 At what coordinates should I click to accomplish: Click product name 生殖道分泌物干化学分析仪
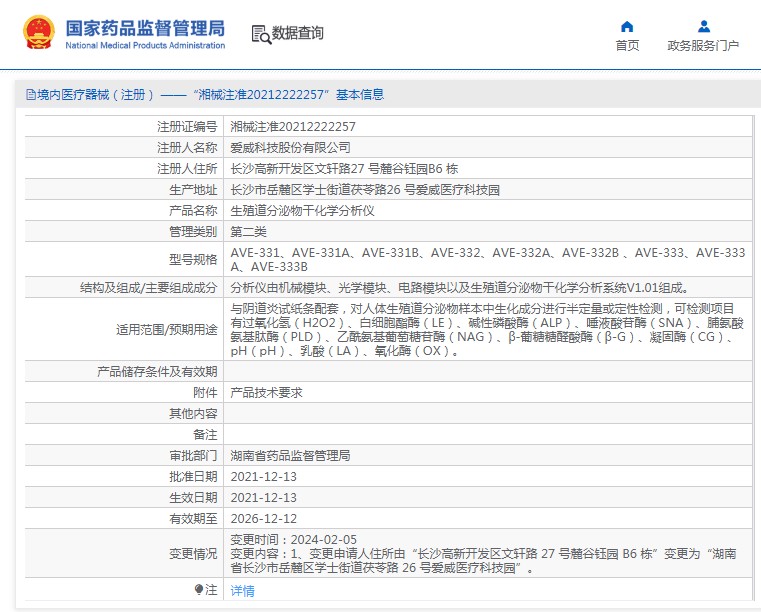click(x=302, y=211)
